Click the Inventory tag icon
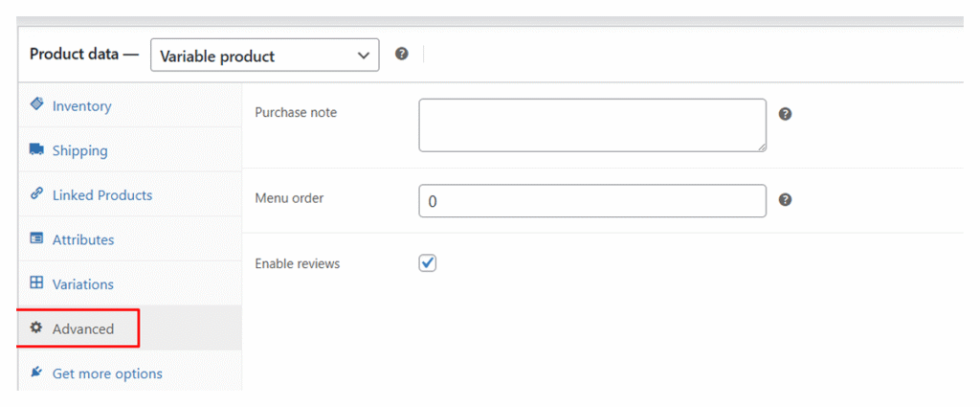Viewport: 980px width, 407px height. click(36, 104)
